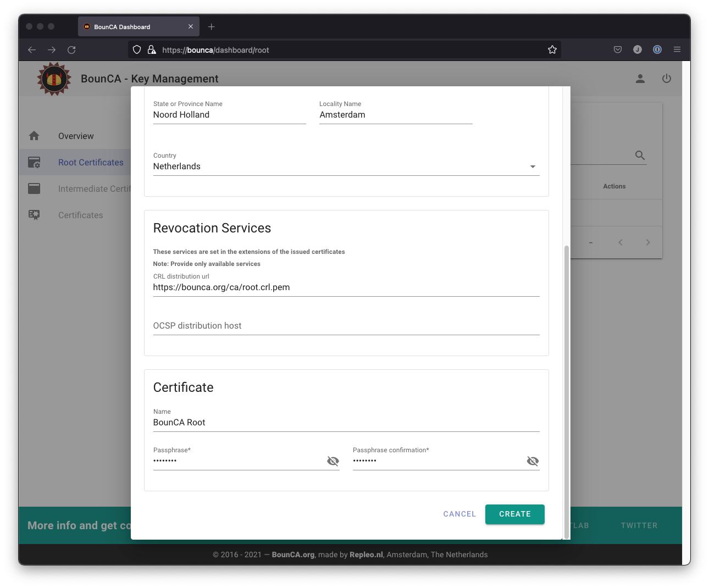Click the browser forward arrow

click(52, 49)
